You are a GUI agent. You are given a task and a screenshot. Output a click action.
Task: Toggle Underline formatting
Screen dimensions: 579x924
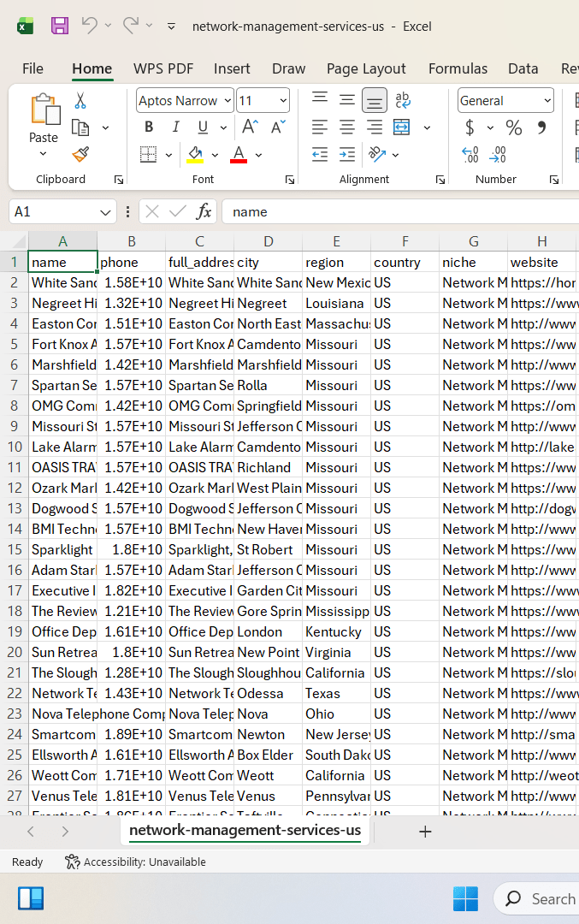204,127
